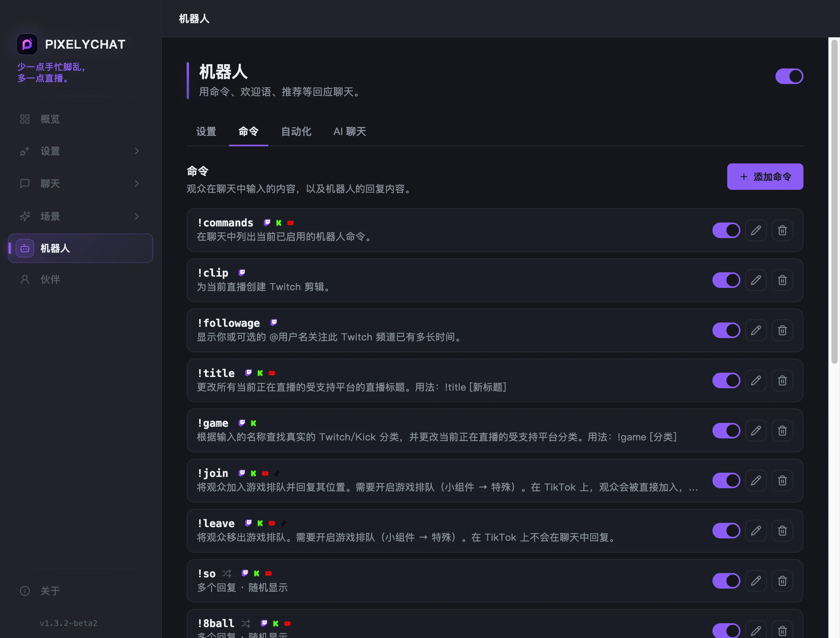Delete the !game command
The height and width of the screenshot is (638, 840).
(x=782, y=431)
